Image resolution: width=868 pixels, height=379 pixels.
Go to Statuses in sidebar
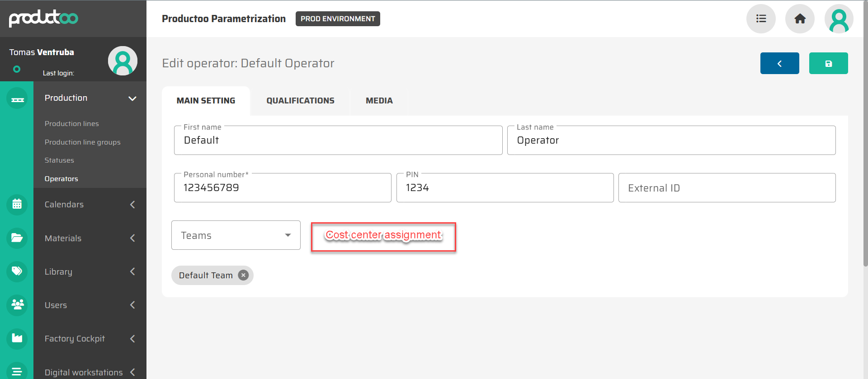(59, 160)
